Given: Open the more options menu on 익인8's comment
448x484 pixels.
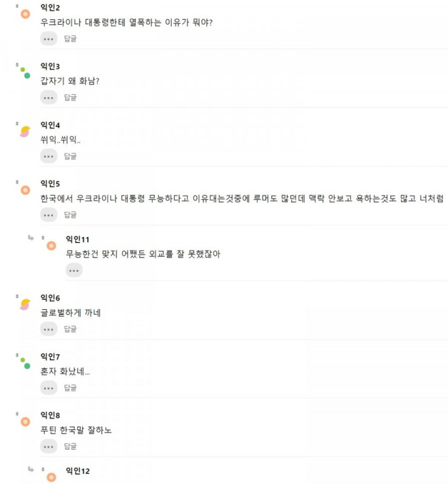Looking at the screenshot, I should (49, 447).
